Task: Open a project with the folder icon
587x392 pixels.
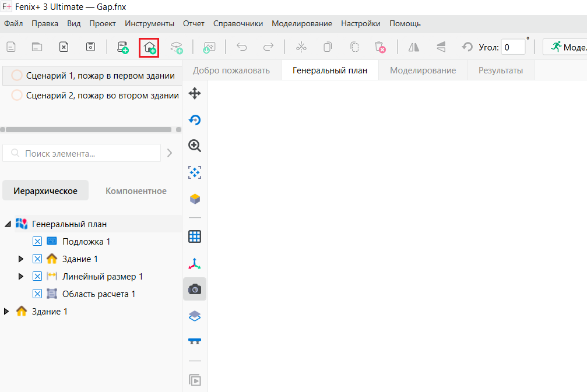Action: point(37,47)
